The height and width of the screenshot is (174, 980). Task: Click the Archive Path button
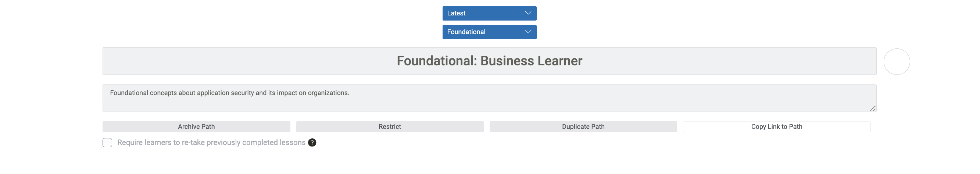click(196, 127)
